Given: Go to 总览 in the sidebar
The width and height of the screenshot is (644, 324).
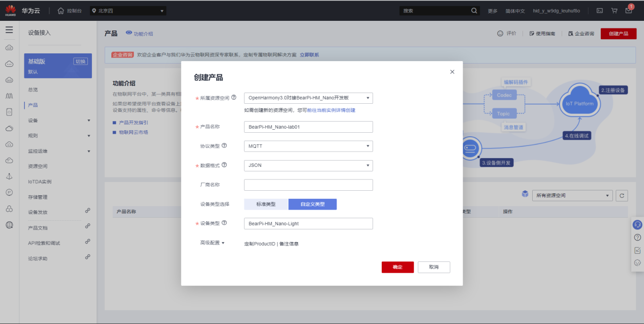Looking at the screenshot, I should click(33, 90).
